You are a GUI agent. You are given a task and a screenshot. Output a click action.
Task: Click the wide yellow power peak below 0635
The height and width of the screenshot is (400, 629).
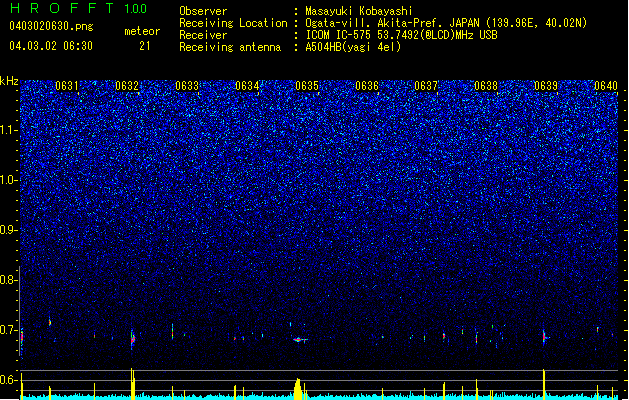pos(298,388)
